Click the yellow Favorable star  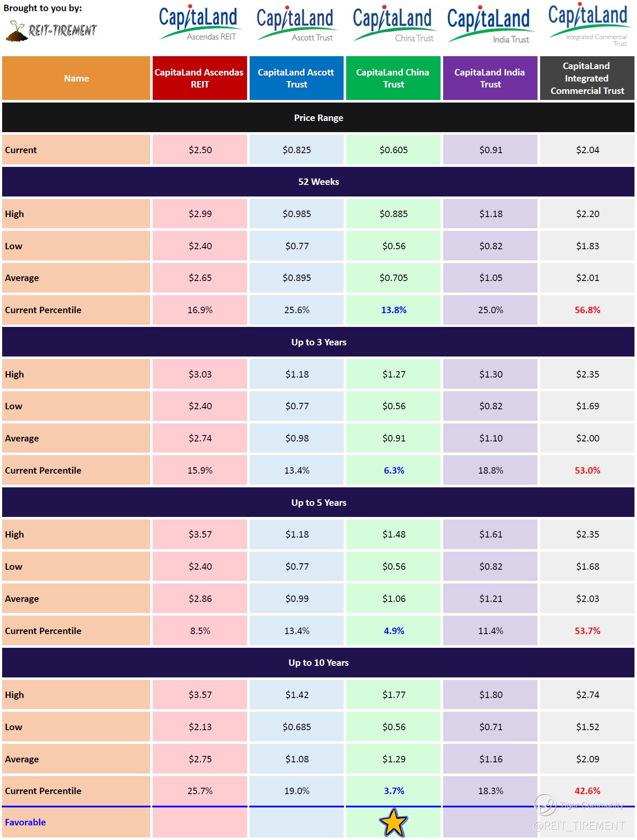pyautogui.click(x=393, y=822)
